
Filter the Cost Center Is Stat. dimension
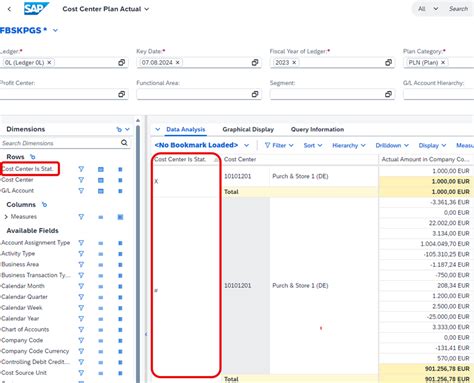point(81,169)
